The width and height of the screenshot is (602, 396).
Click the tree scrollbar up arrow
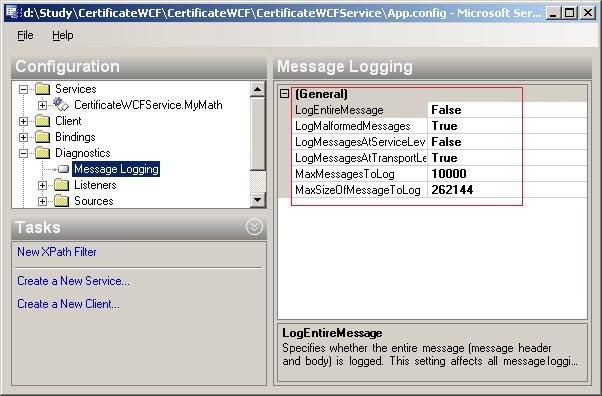point(257,89)
